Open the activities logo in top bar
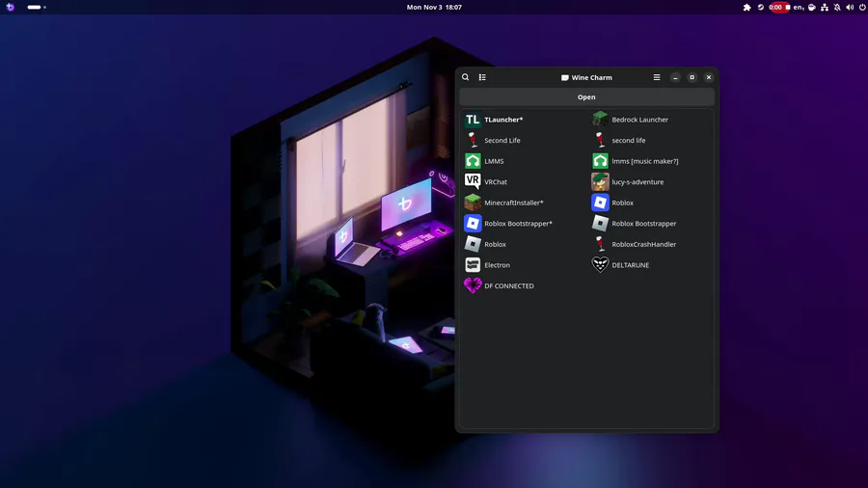 point(10,7)
